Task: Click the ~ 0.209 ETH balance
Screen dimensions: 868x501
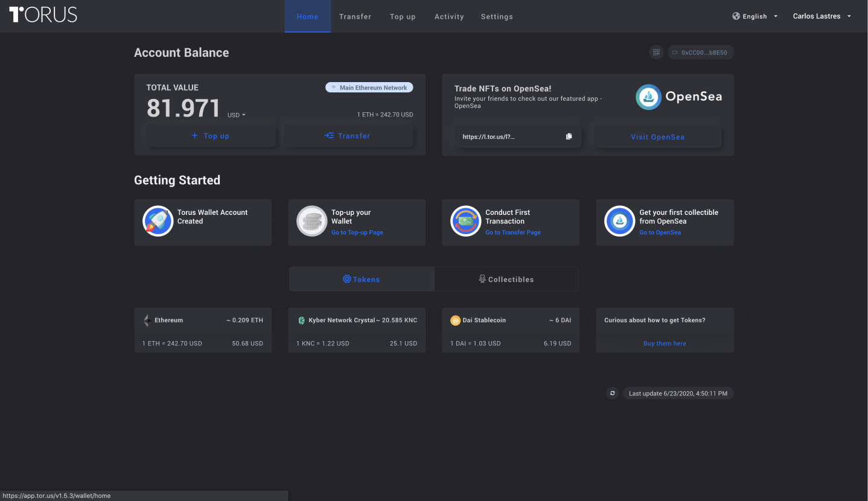Action: tap(244, 321)
